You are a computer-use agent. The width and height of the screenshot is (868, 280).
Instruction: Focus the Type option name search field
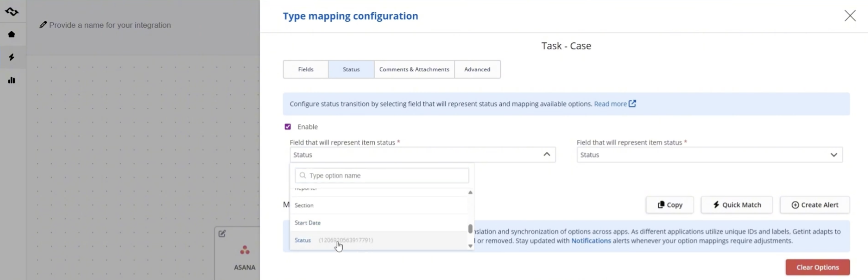(382, 175)
